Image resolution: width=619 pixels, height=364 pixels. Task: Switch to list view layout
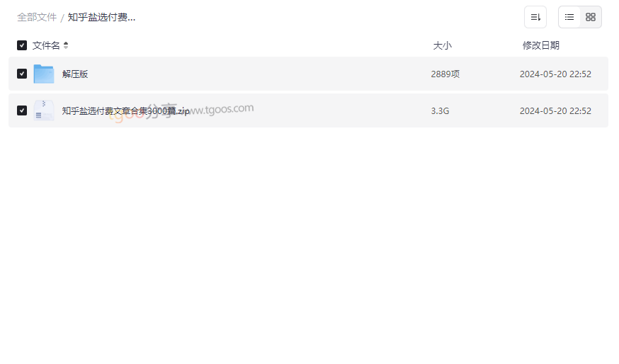569,17
